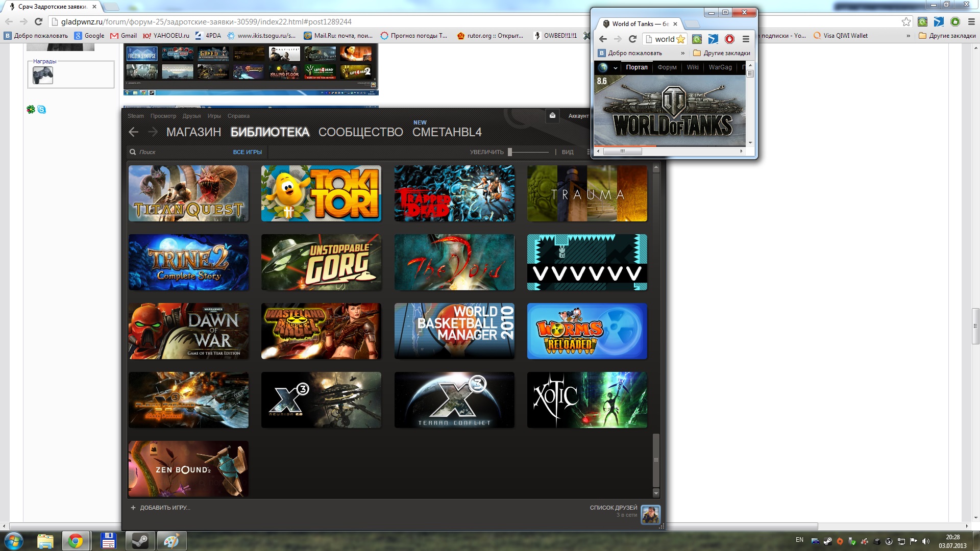Click the УВЕЛИЧИТЬ zoom slider handle
Image resolution: width=980 pixels, height=551 pixels.
click(509, 152)
